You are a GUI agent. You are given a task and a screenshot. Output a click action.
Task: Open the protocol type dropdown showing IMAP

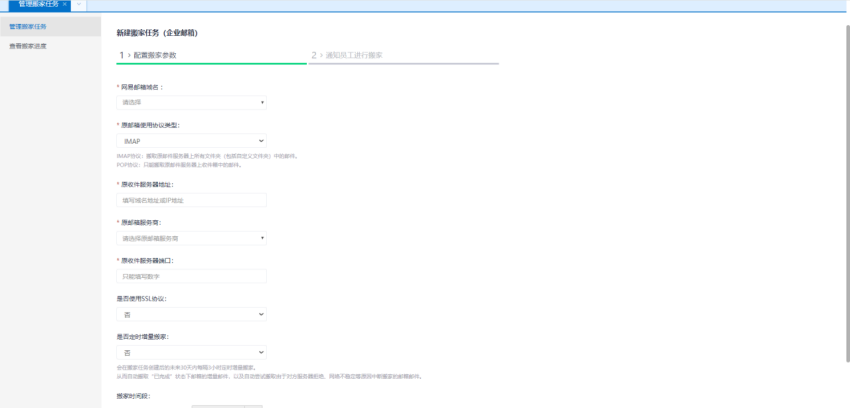click(x=191, y=141)
